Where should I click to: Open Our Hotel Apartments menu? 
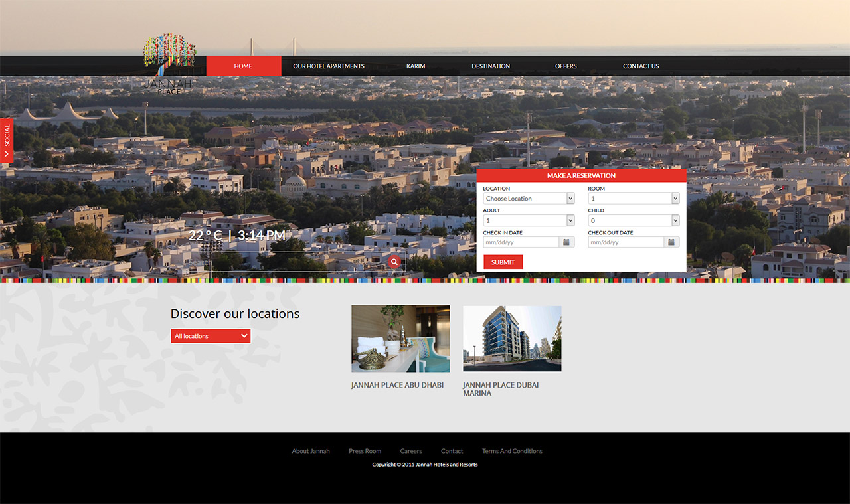coord(329,66)
